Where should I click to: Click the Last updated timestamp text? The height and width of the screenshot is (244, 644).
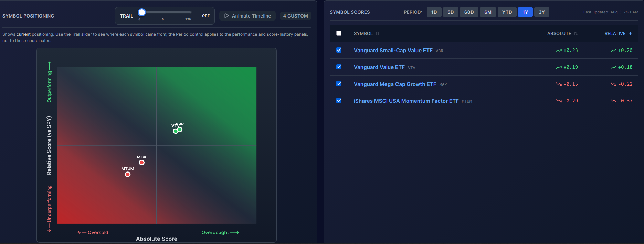(x=611, y=12)
